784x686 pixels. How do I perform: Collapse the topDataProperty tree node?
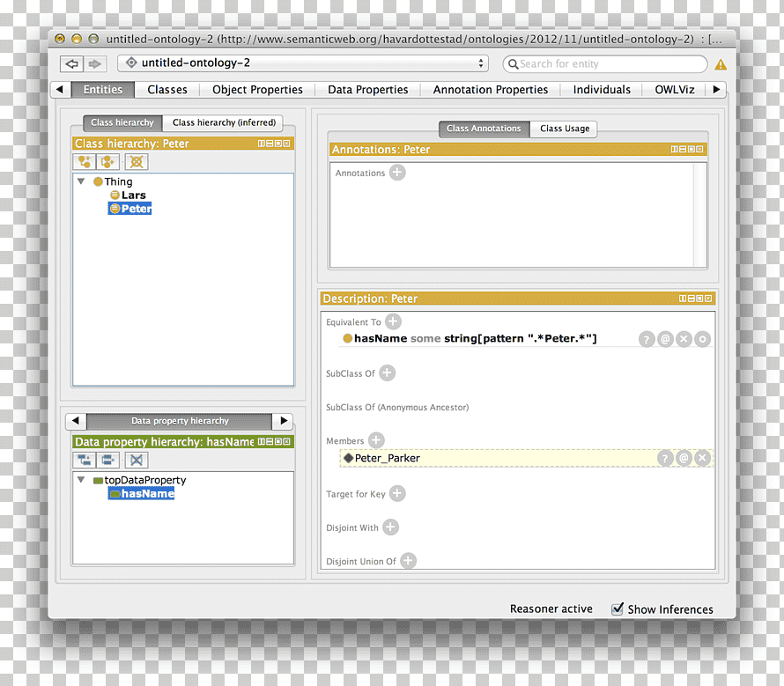pos(81,480)
